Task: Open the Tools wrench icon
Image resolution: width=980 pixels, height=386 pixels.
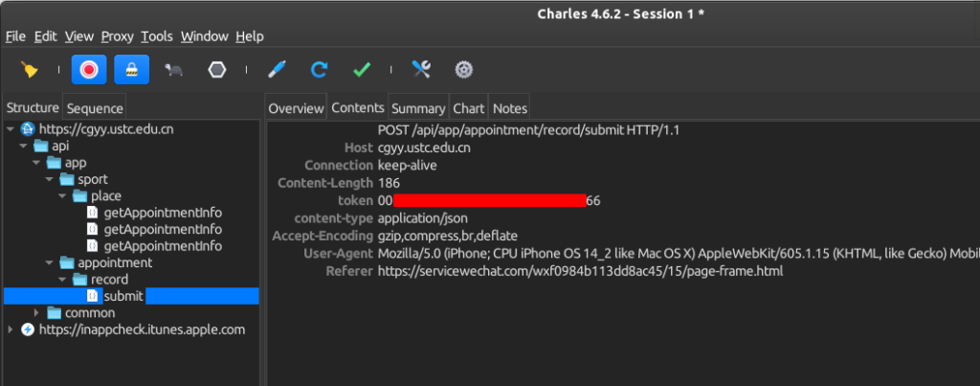Action: point(421,70)
